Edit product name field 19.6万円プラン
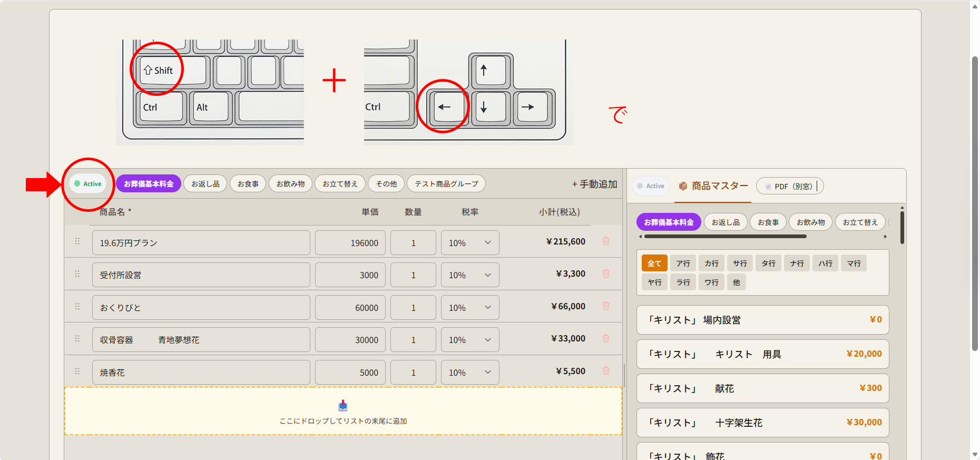 [201, 243]
